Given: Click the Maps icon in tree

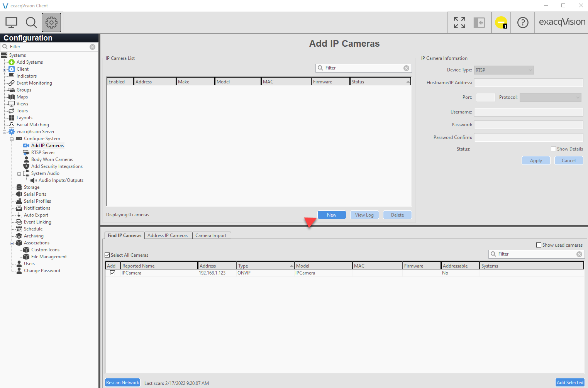Looking at the screenshot, I should 12,97.
